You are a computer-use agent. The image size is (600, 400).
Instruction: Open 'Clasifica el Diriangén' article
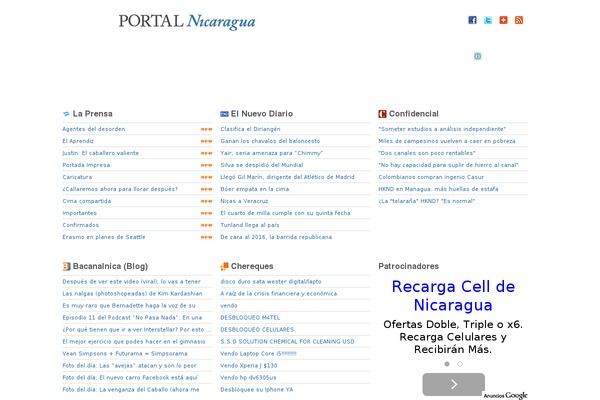pyautogui.click(x=250, y=129)
